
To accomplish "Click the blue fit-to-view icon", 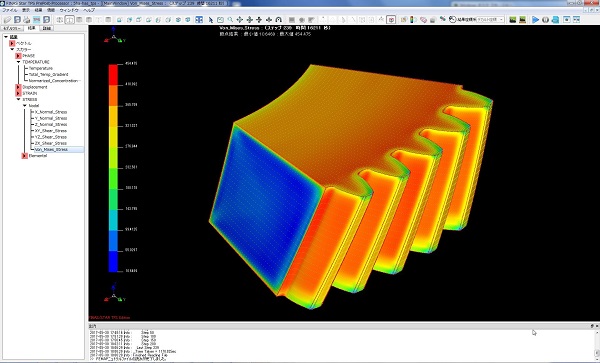I will click(x=199, y=20).
